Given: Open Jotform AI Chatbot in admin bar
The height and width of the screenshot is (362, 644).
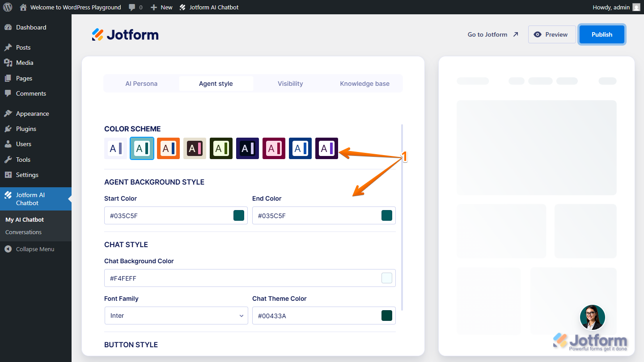Looking at the screenshot, I should 209,7.
